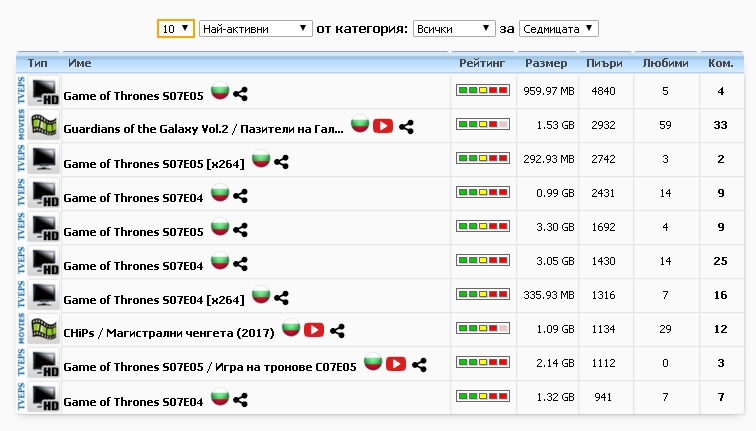Screen dimensions: 756x431
Task: Open the Всички category dropdown
Action: click(x=455, y=29)
